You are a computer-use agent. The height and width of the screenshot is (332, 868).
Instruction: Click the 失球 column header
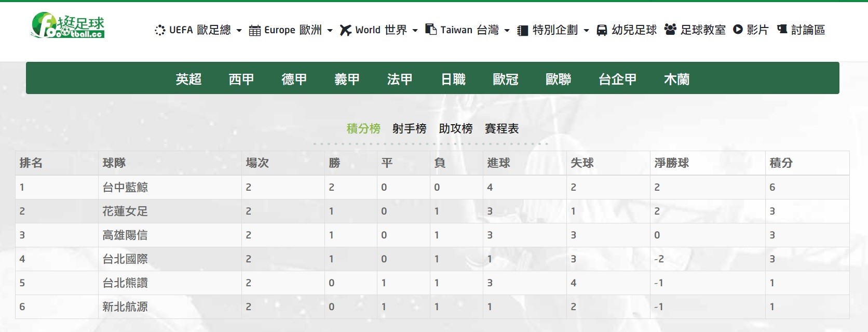coord(582,163)
